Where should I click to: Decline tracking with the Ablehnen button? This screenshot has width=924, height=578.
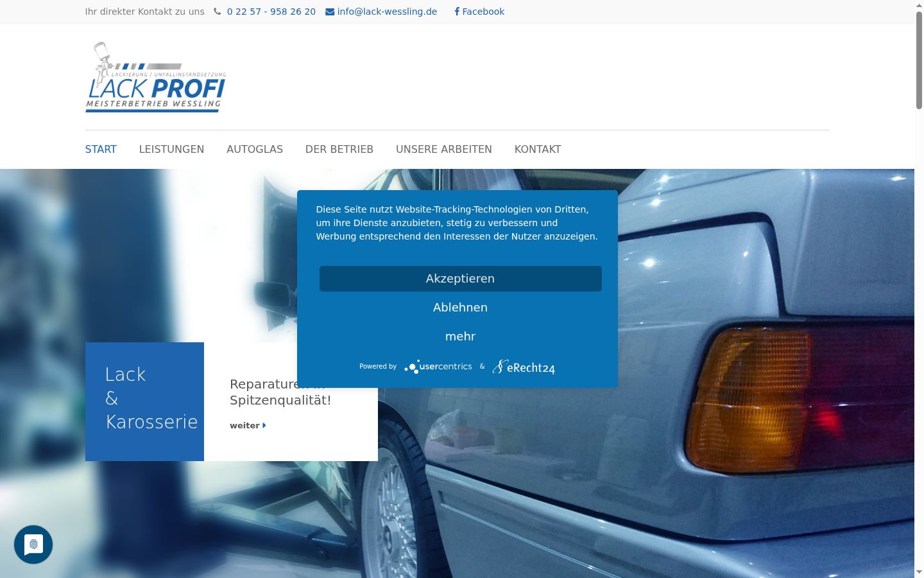pos(461,308)
